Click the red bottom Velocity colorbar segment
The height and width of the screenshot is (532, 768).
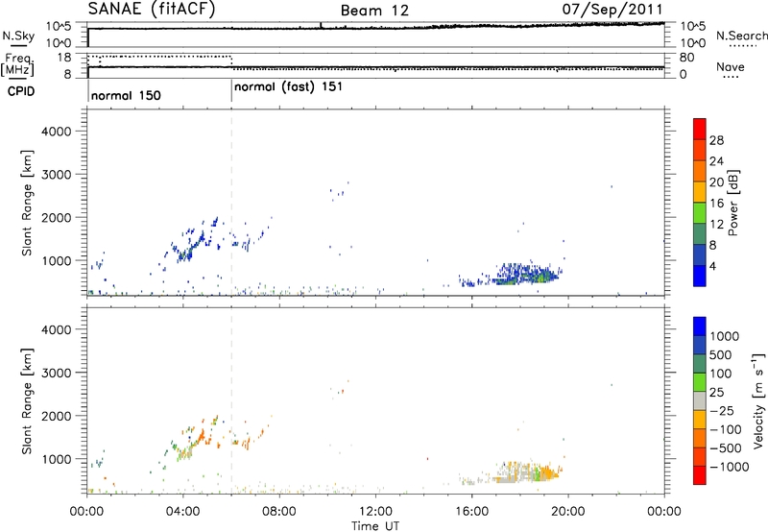coord(700,475)
